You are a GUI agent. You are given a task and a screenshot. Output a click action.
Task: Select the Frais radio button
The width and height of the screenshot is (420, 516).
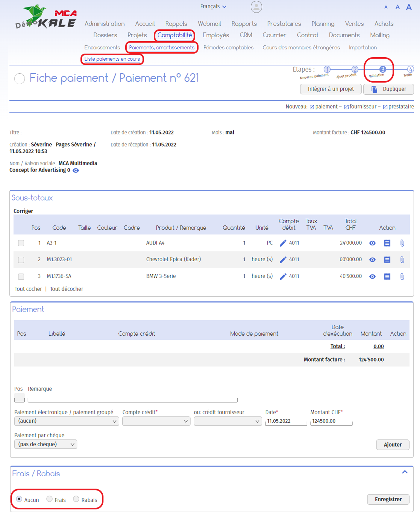coord(49,499)
